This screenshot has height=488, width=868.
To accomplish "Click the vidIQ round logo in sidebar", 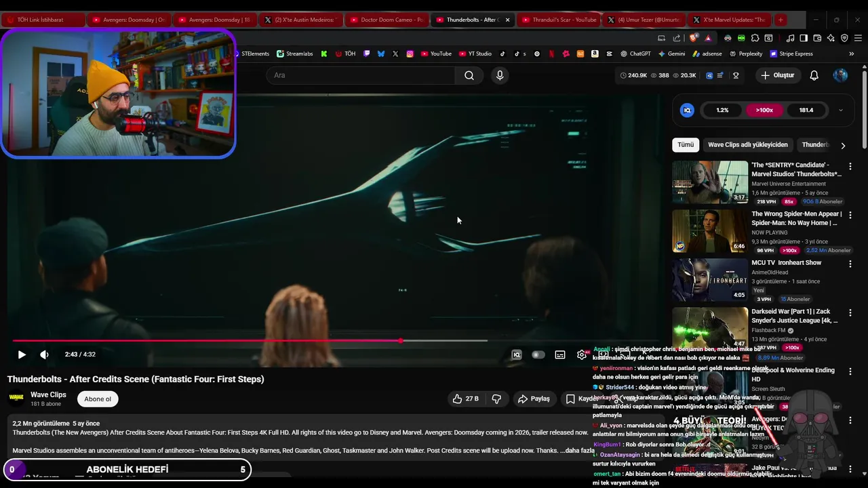I will (687, 110).
